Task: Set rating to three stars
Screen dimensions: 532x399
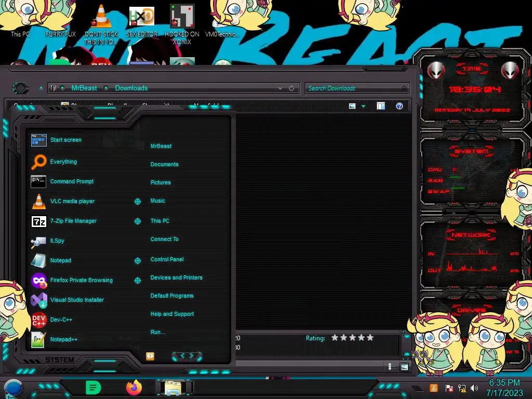Action: coord(353,338)
